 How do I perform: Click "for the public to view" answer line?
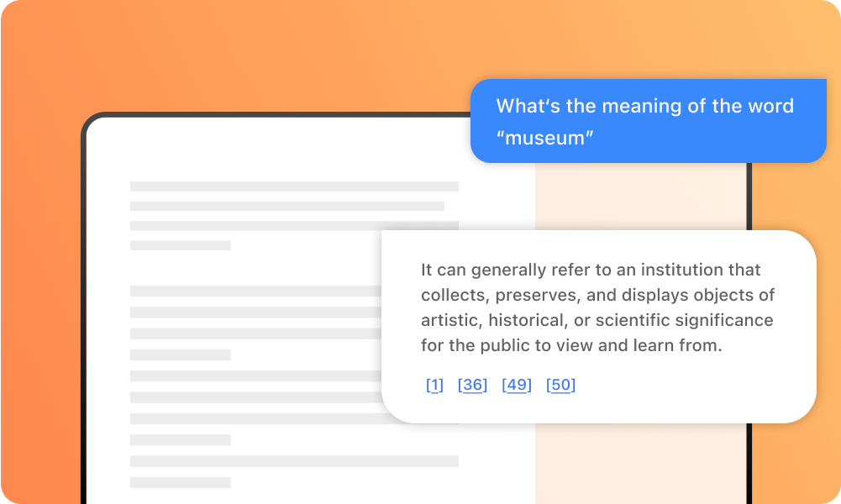tap(571, 345)
